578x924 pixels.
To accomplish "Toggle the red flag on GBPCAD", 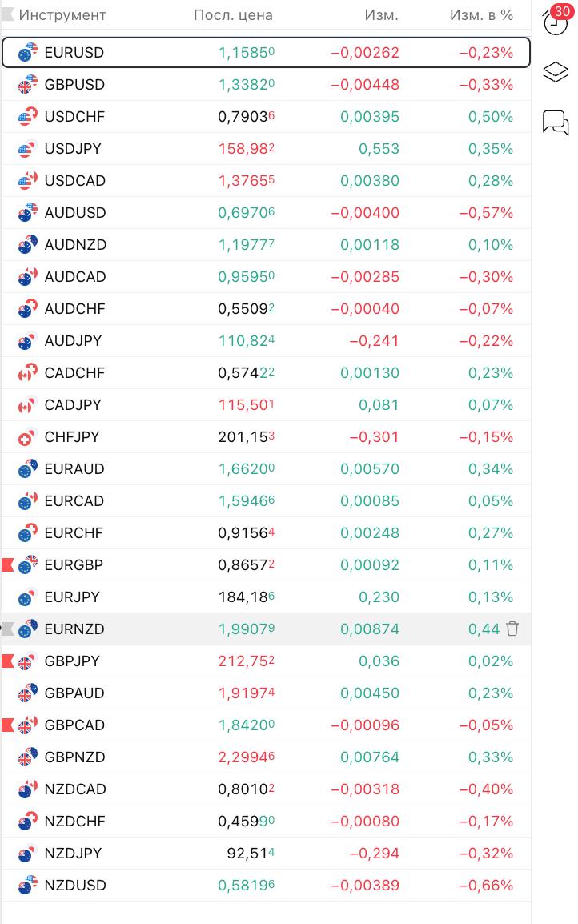I will click(x=8, y=725).
